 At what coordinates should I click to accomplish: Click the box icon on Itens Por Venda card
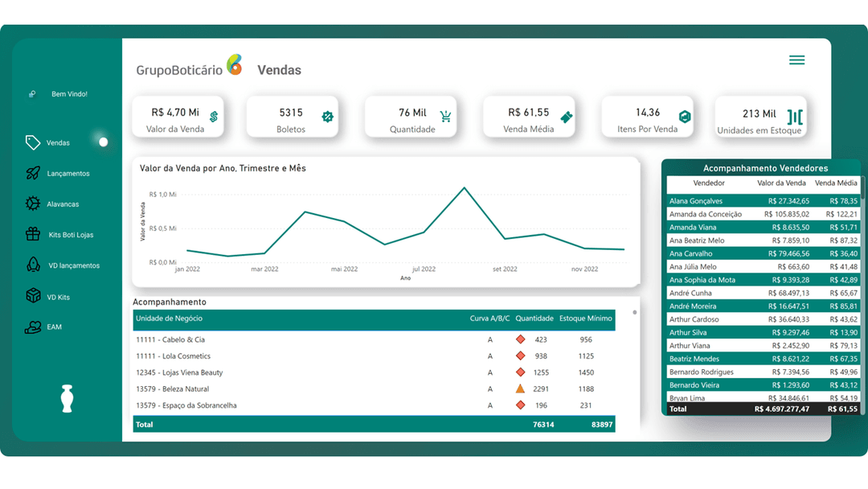(x=685, y=117)
